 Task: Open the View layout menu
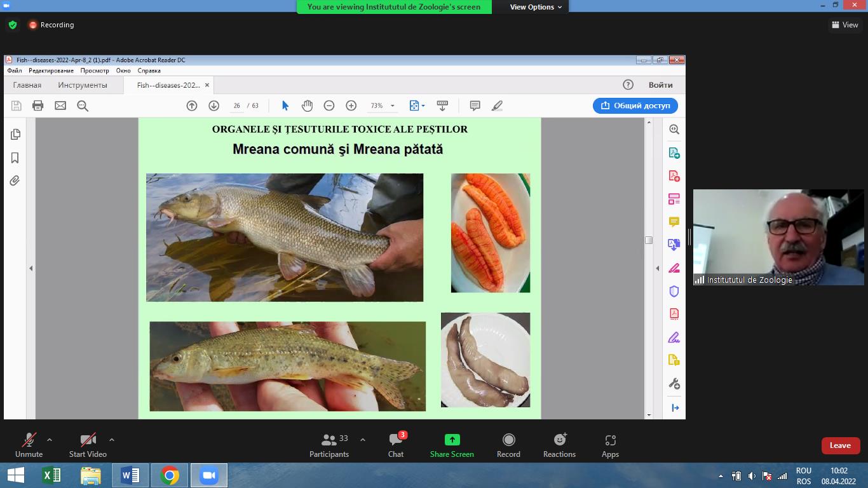coord(845,25)
